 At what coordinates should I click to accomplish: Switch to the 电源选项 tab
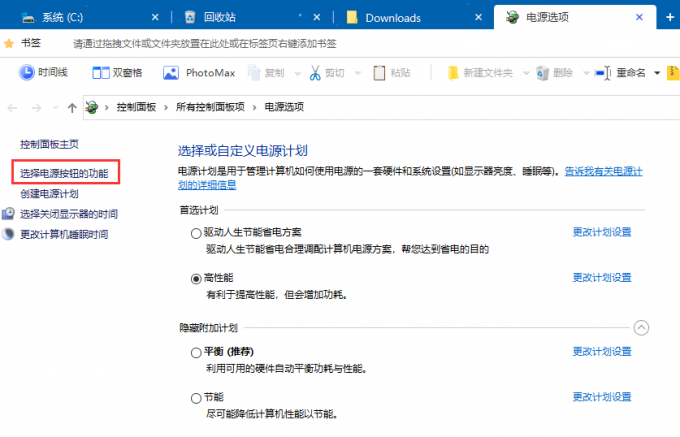point(575,17)
